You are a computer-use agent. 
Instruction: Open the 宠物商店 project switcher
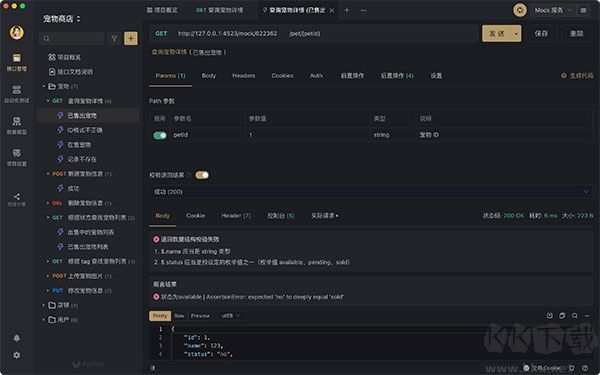click(62, 18)
